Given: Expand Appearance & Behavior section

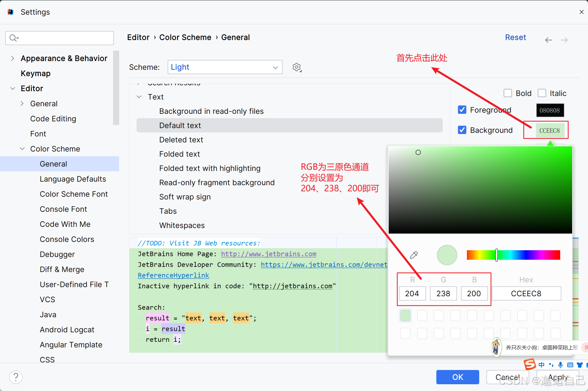Looking at the screenshot, I should click(12, 58).
